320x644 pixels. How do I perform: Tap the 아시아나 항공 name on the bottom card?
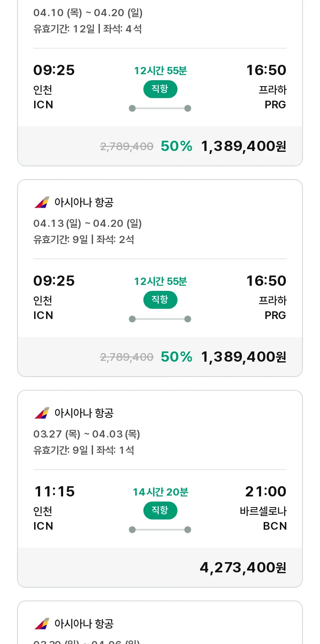(84, 624)
